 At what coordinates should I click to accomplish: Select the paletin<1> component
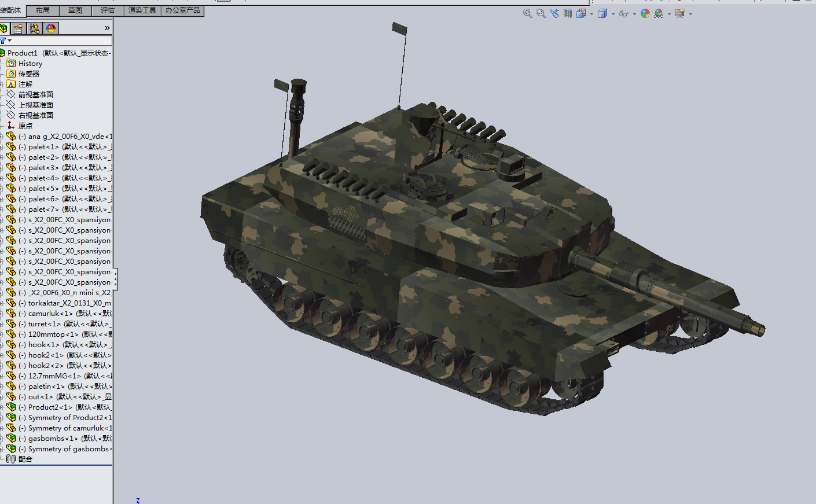pos(59,387)
